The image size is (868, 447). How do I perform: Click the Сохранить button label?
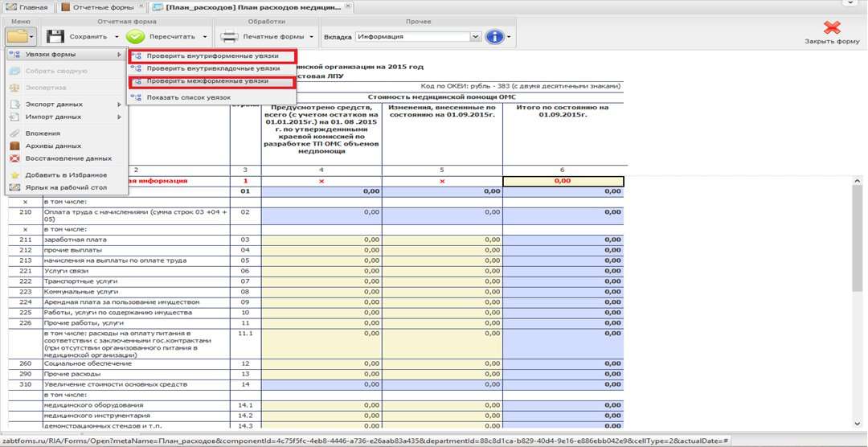tap(88, 37)
